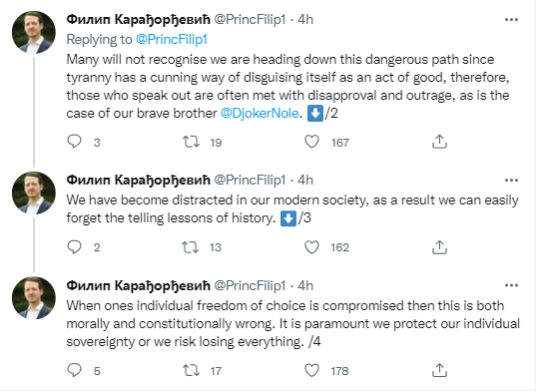Open more options menu for second tweet
The width and height of the screenshot is (546, 392).
[x=511, y=181]
